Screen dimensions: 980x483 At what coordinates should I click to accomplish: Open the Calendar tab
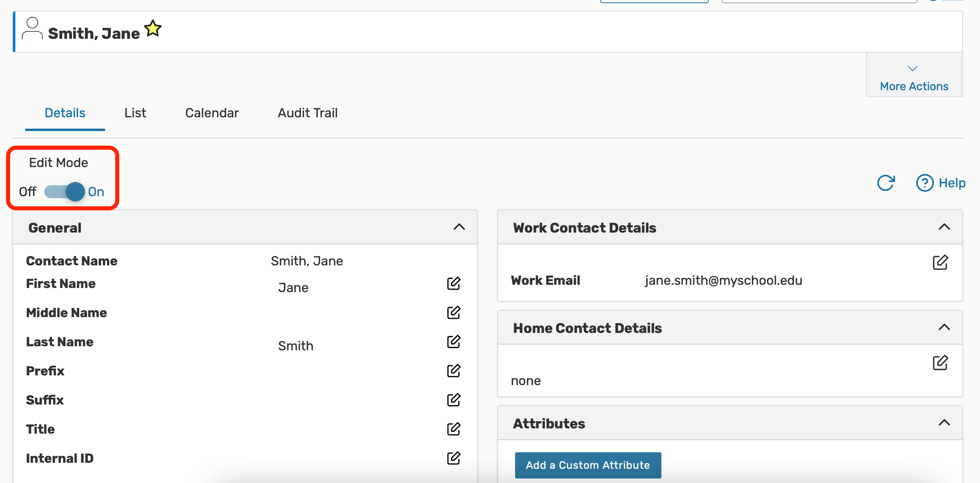pos(212,113)
